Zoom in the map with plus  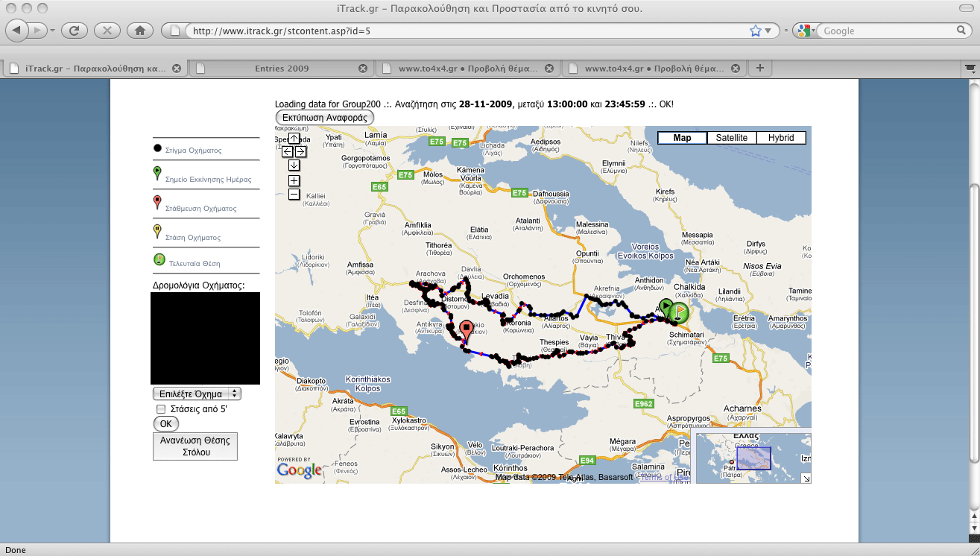pos(294,180)
